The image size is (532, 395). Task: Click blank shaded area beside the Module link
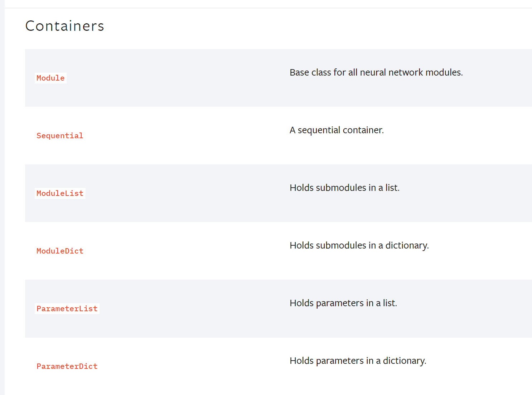click(x=172, y=78)
